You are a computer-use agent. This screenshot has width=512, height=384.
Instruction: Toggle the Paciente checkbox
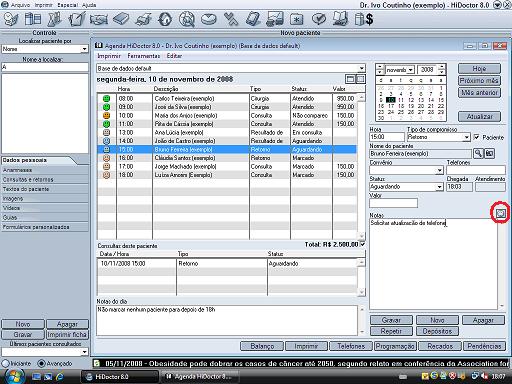pos(477,137)
